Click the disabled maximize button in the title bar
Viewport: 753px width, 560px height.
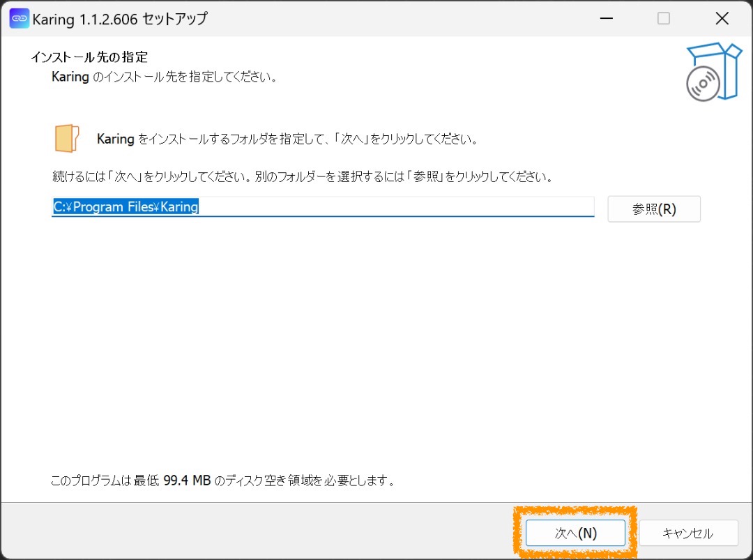[x=664, y=18]
